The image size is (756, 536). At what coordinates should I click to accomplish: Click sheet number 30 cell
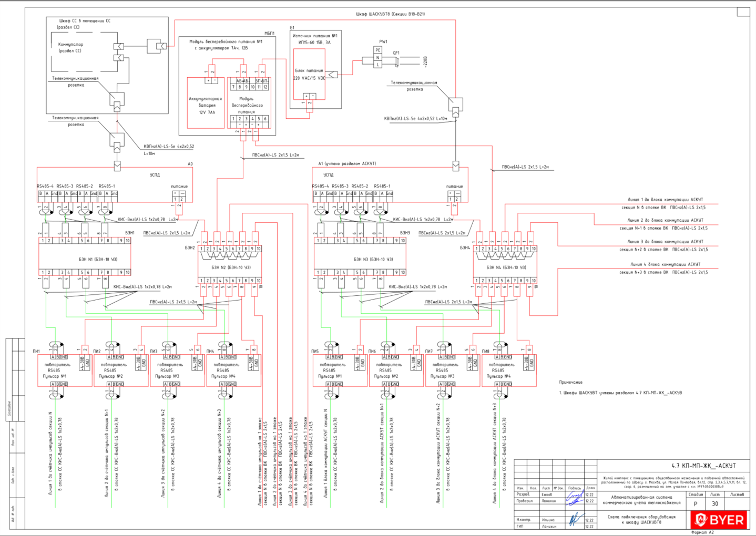[715, 503]
